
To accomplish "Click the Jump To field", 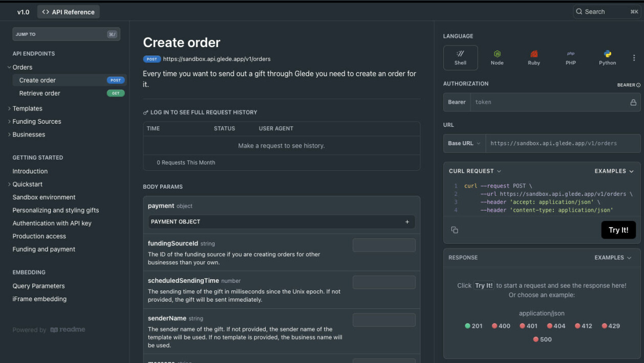I will pos(67,34).
